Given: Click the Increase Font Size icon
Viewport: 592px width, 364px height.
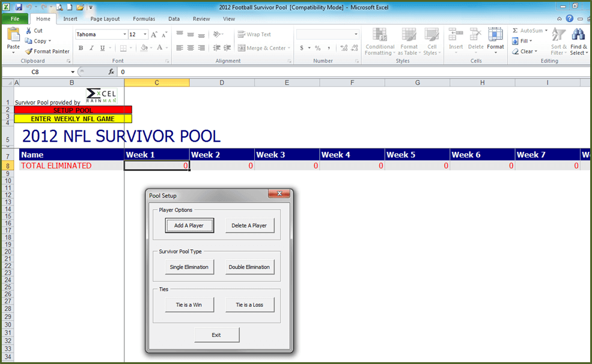Looking at the screenshot, I should [x=154, y=35].
